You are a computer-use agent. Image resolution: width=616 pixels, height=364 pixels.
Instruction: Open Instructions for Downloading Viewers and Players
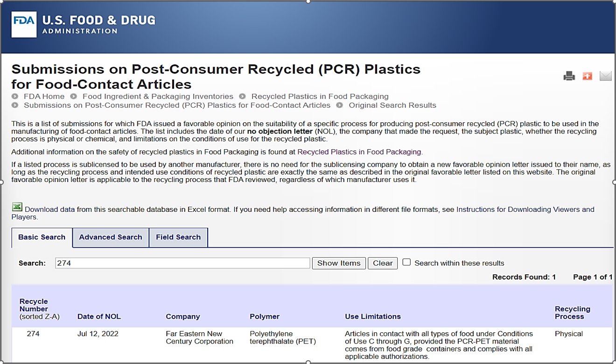point(525,210)
